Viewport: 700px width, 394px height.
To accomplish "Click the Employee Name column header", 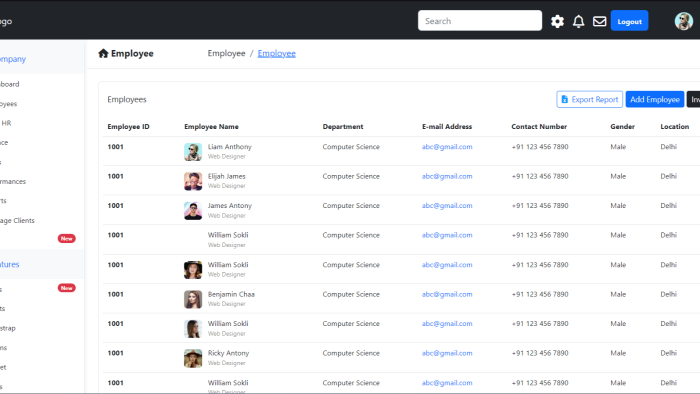I will (211, 127).
